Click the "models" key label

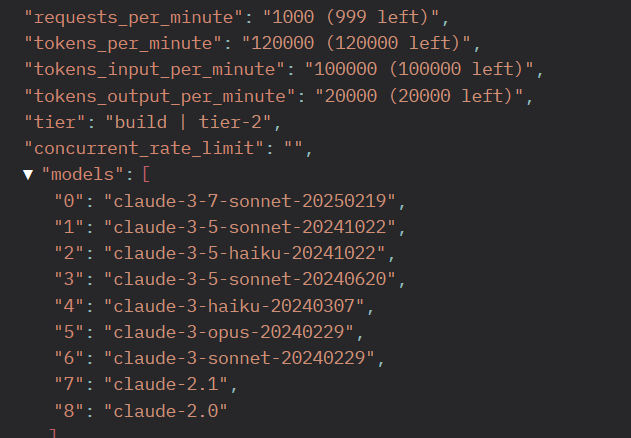[82, 175]
